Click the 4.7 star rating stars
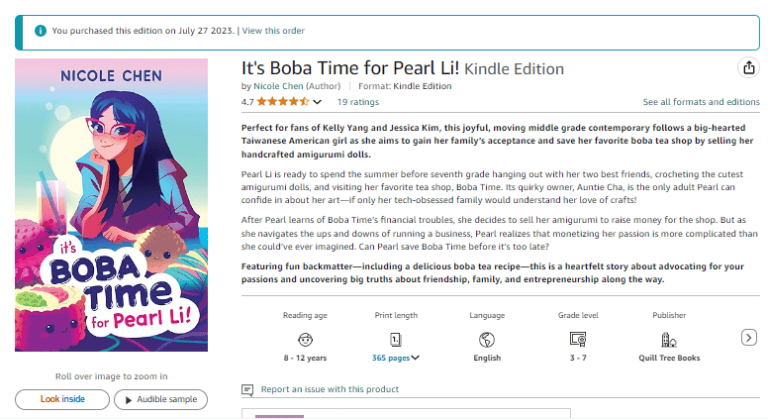This screenshot has width=768, height=419. [282, 102]
